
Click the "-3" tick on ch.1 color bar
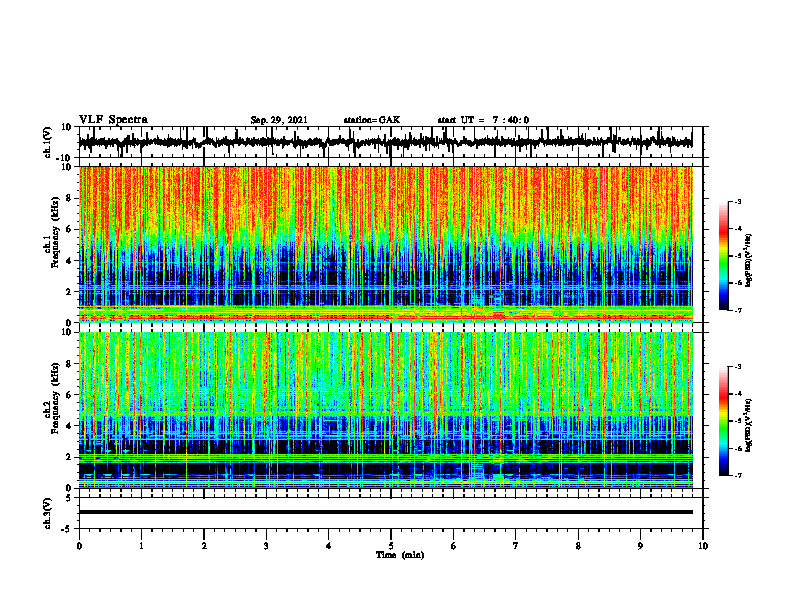pos(738,202)
